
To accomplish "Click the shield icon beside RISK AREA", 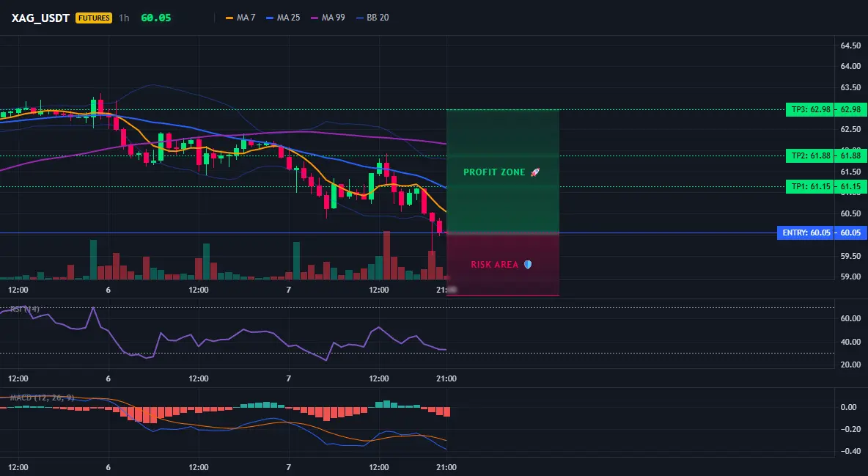I will (x=528, y=264).
